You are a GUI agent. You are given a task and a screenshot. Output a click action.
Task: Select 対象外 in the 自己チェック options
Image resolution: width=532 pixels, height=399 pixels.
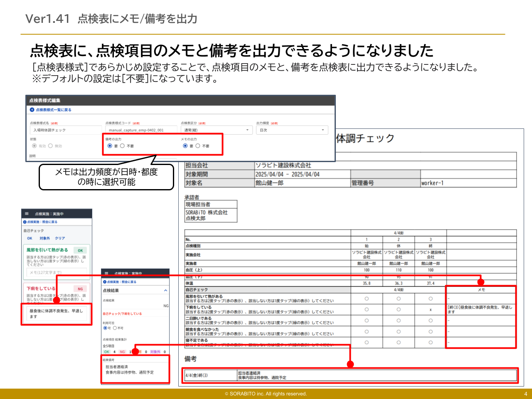pos(44,238)
